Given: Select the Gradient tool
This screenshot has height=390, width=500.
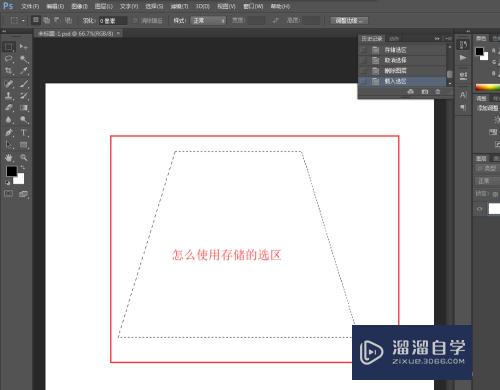Looking at the screenshot, I should click(23, 108).
